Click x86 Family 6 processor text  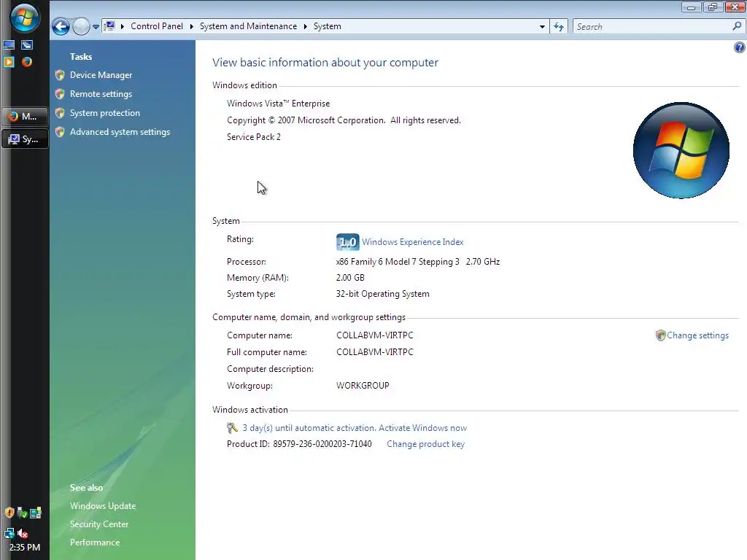[418, 262]
